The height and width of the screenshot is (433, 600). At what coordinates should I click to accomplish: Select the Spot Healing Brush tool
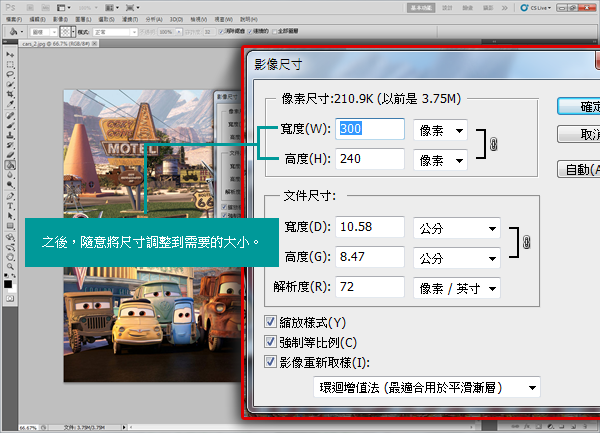pyautogui.click(x=10, y=116)
